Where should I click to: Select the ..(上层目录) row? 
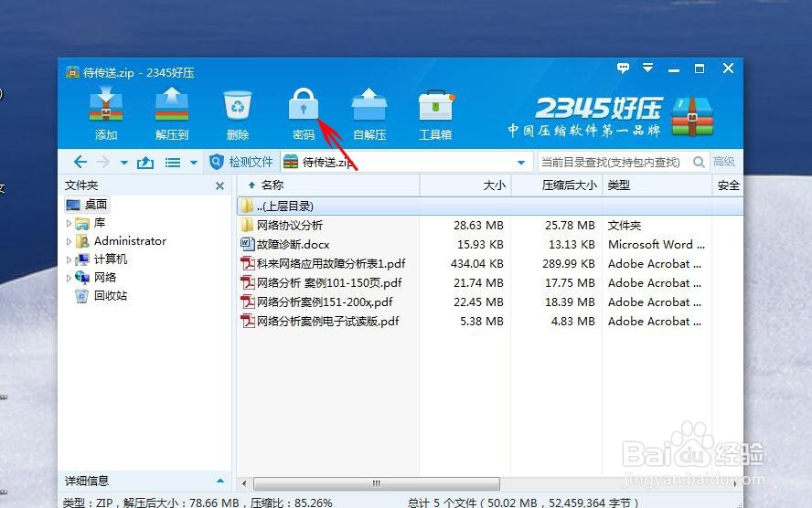point(490,206)
